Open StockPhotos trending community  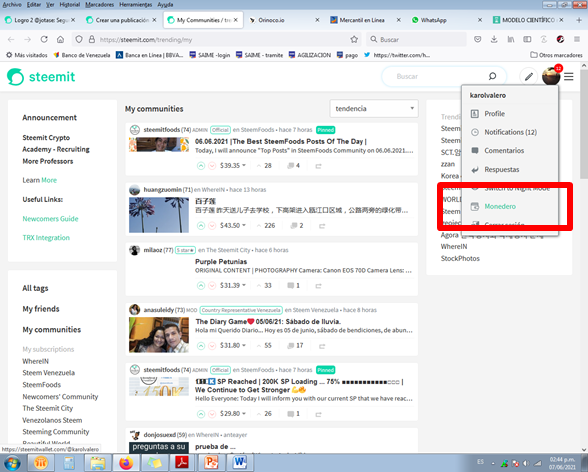tap(460, 258)
